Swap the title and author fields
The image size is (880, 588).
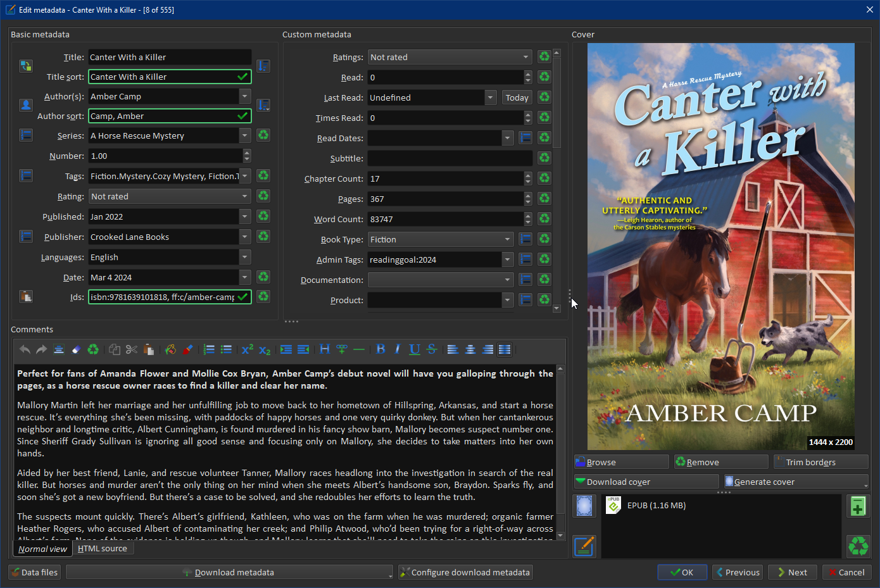click(26, 66)
